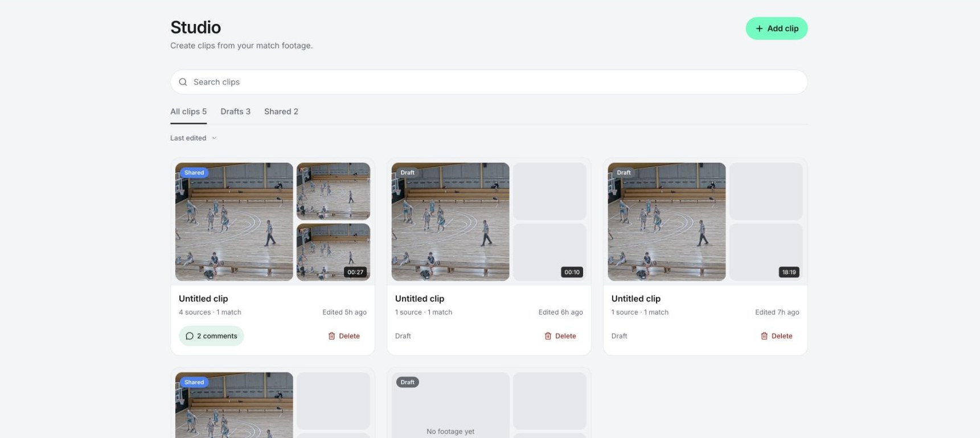Click trash icon on the 5h ago clip
The image size is (980, 438).
[331, 336]
